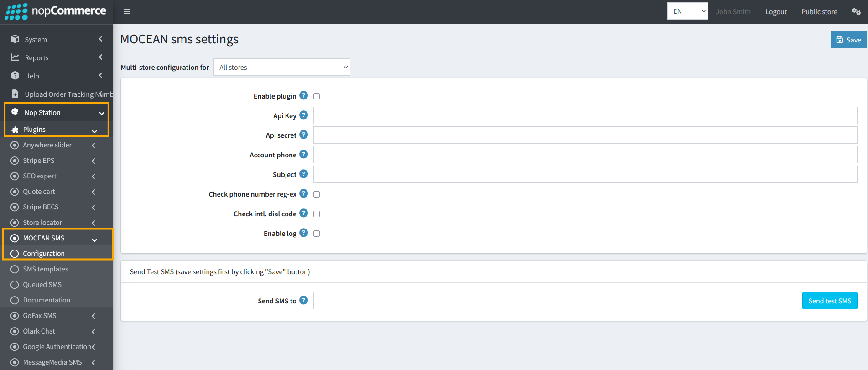This screenshot has width=868, height=370.
Task: Tick Check intl. dial code checkbox
Action: pyautogui.click(x=317, y=214)
